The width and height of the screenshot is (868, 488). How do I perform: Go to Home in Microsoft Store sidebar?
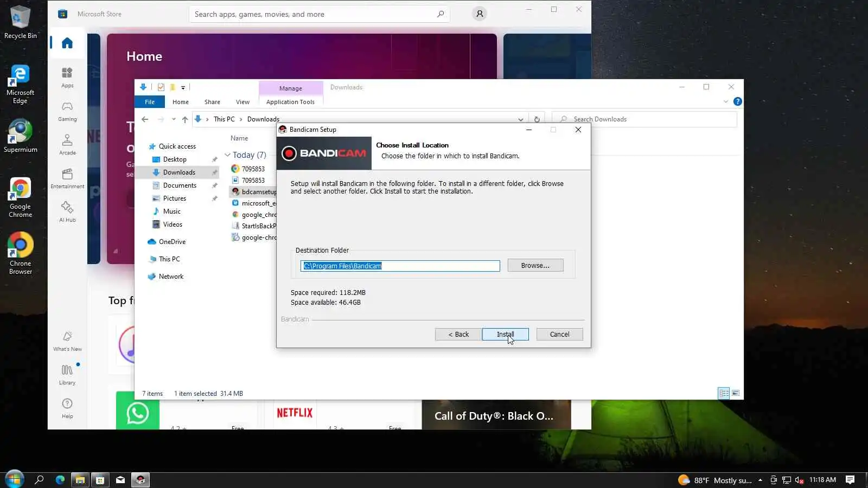(67, 43)
